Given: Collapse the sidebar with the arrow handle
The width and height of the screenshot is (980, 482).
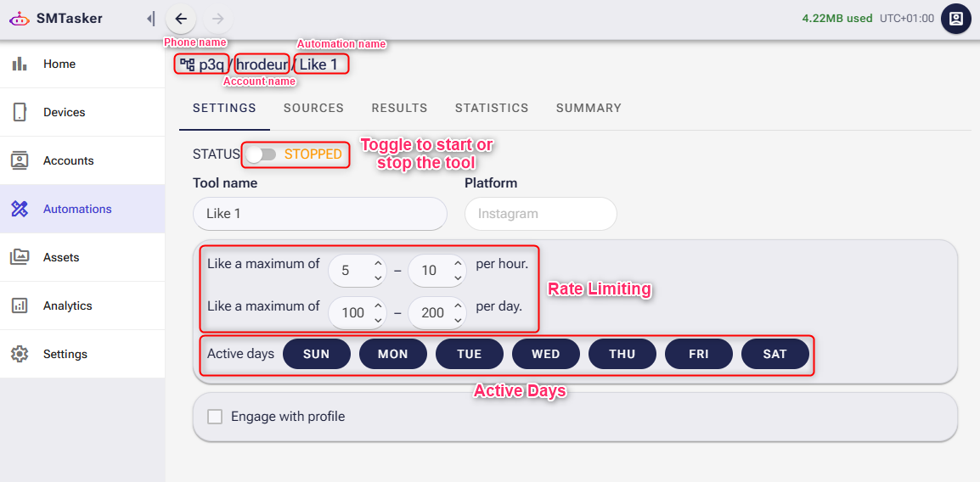Looking at the screenshot, I should click(150, 19).
